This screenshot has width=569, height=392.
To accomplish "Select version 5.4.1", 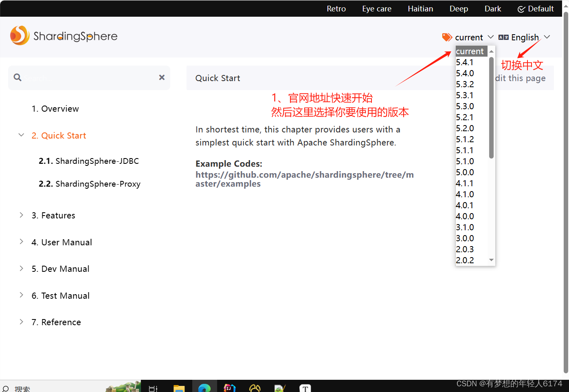I will [x=471, y=62].
